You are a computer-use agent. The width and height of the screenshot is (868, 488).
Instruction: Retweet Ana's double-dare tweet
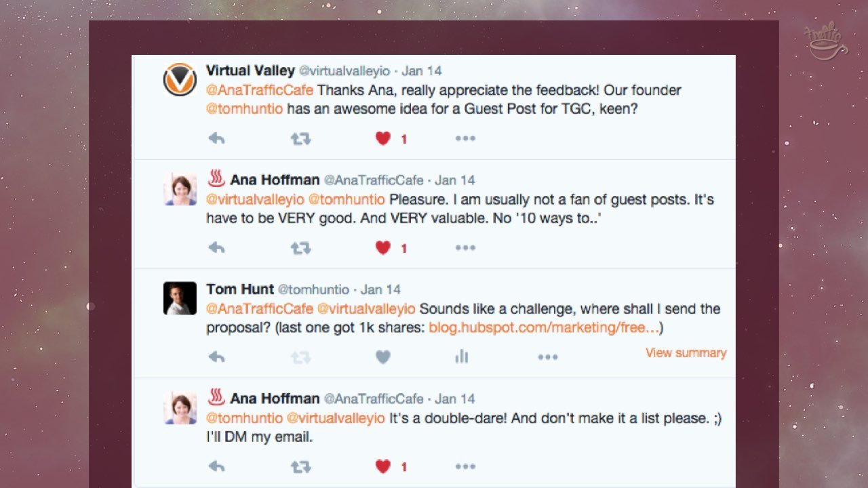[x=300, y=466]
